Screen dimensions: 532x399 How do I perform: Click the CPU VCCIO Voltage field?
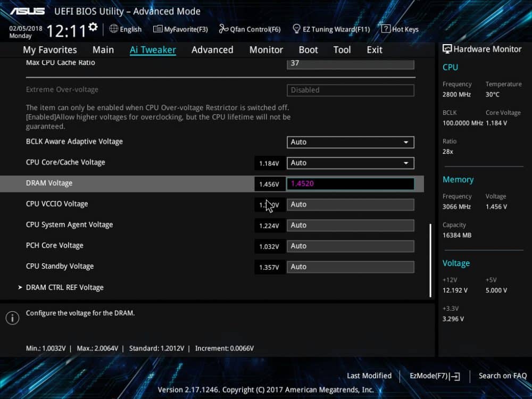pyautogui.click(x=351, y=205)
